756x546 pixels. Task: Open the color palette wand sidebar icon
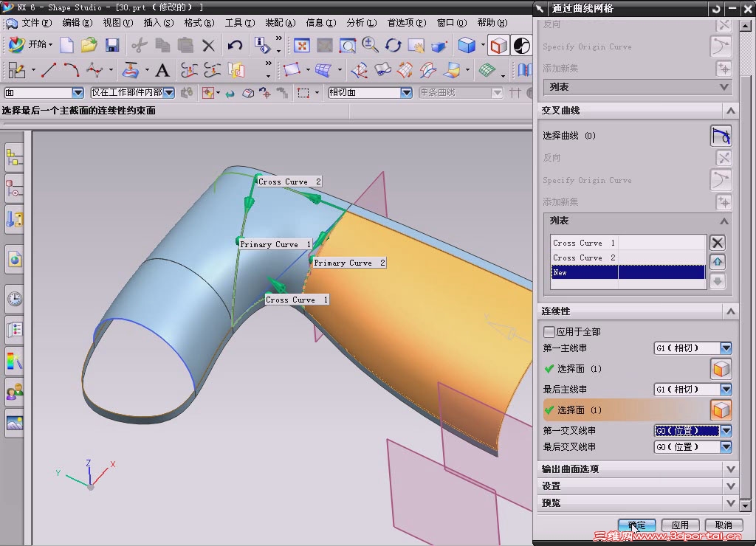click(x=15, y=361)
